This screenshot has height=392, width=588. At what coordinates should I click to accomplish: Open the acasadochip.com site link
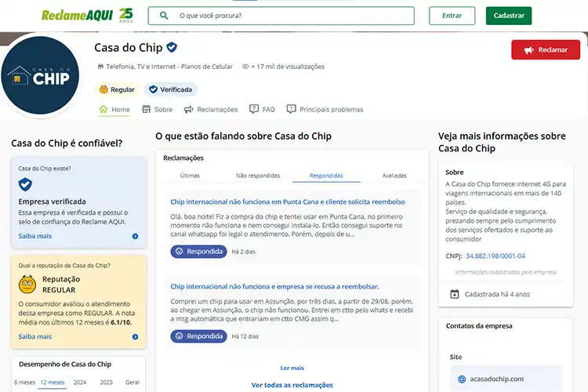pyautogui.click(x=497, y=379)
